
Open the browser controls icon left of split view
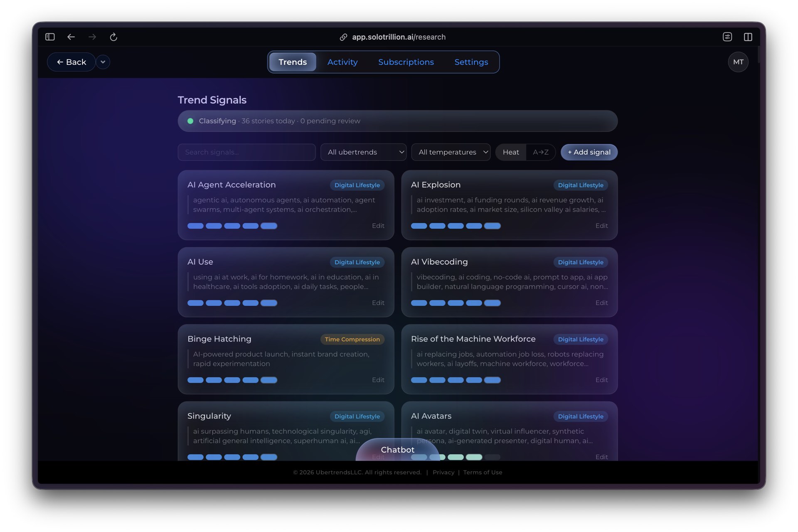point(727,37)
